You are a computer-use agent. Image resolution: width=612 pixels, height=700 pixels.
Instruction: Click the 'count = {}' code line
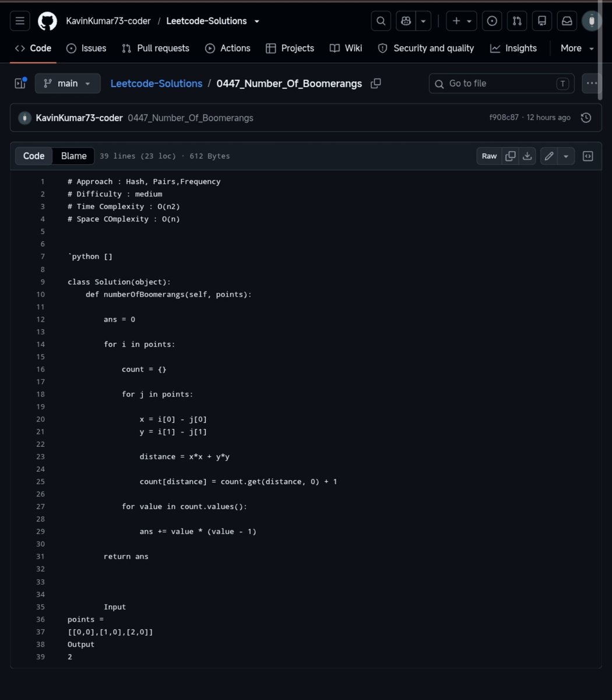tap(144, 369)
